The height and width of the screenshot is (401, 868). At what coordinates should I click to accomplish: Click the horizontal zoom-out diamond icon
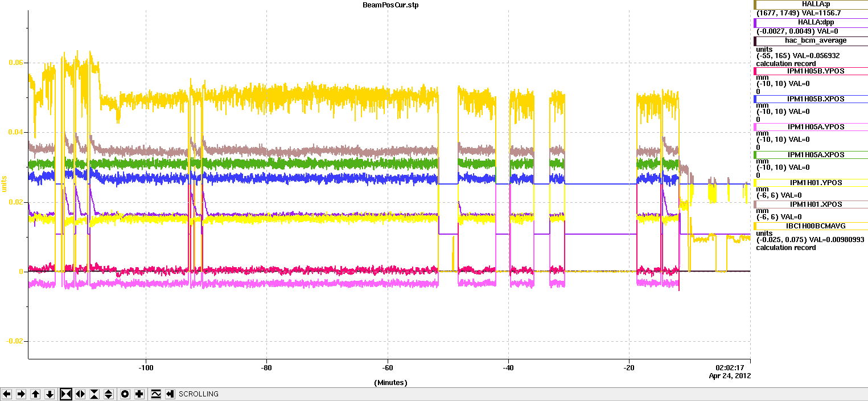(80, 394)
